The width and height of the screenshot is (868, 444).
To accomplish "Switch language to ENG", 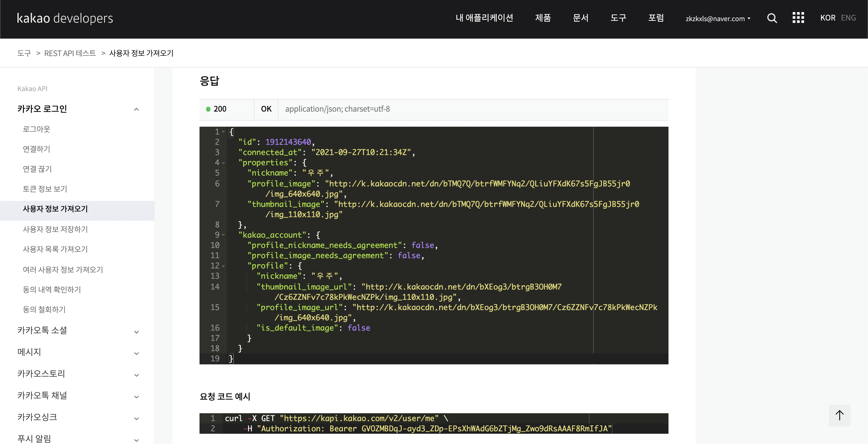I will [848, 18].
